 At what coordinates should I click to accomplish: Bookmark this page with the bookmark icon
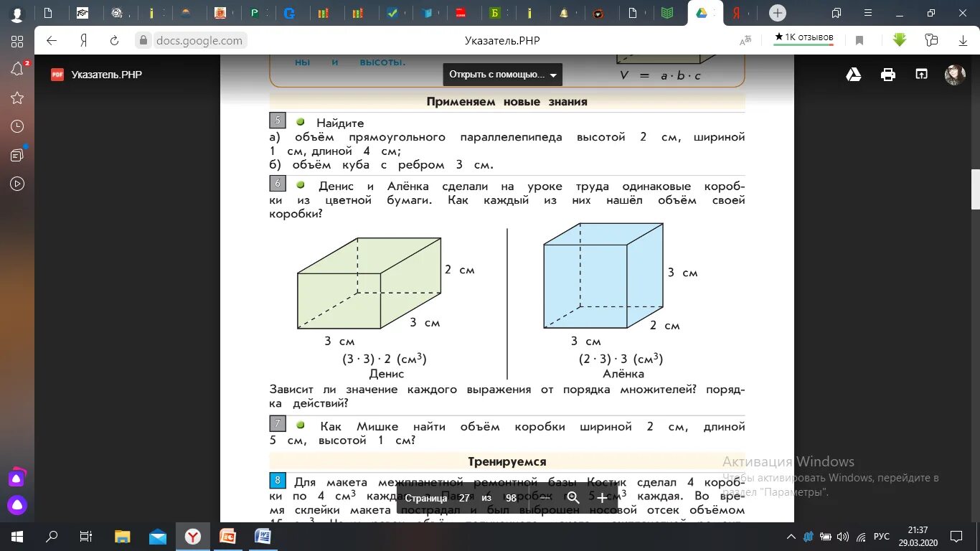[859, 41]
